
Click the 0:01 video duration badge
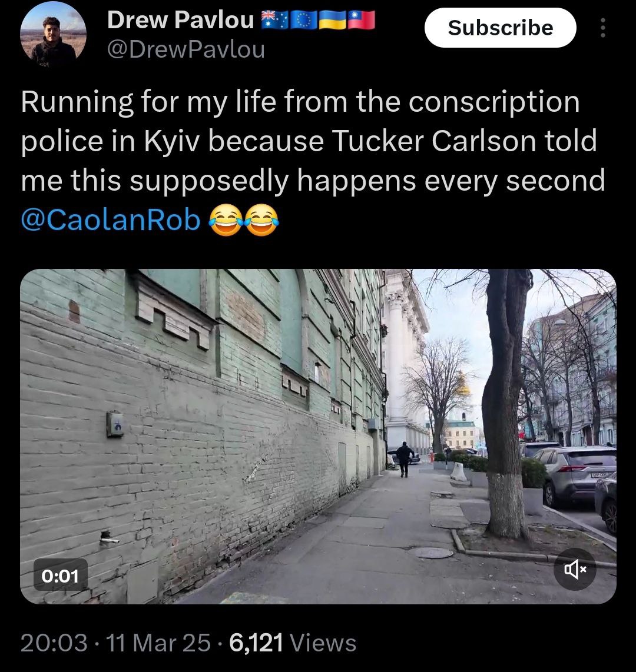click(x=60, y=575)
